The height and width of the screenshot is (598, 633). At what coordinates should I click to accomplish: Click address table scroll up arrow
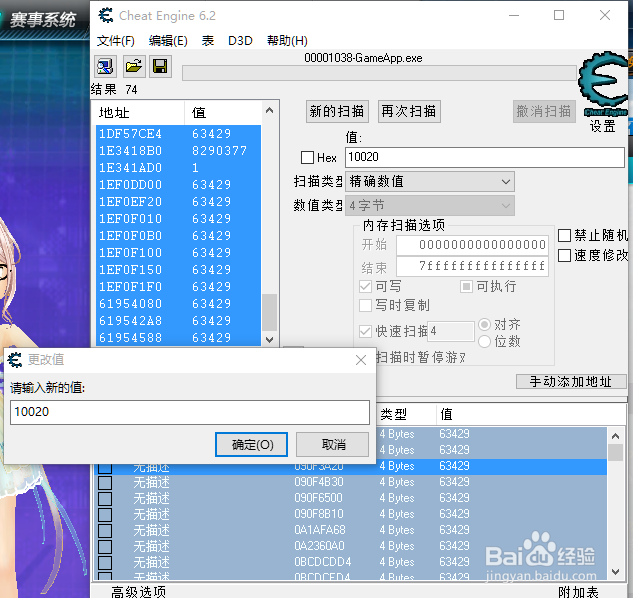[616, 436]
